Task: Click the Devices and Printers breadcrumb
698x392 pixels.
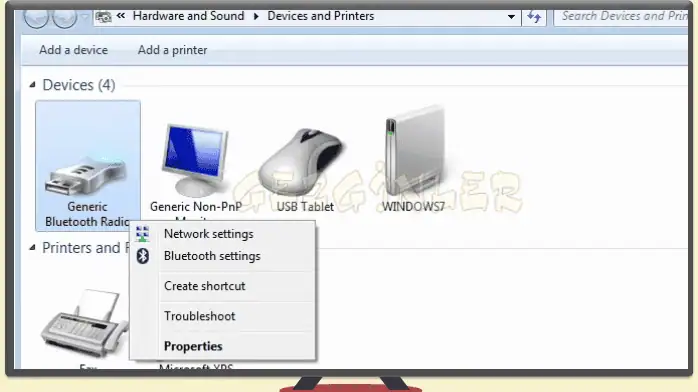Action: (x=321, y=16)
